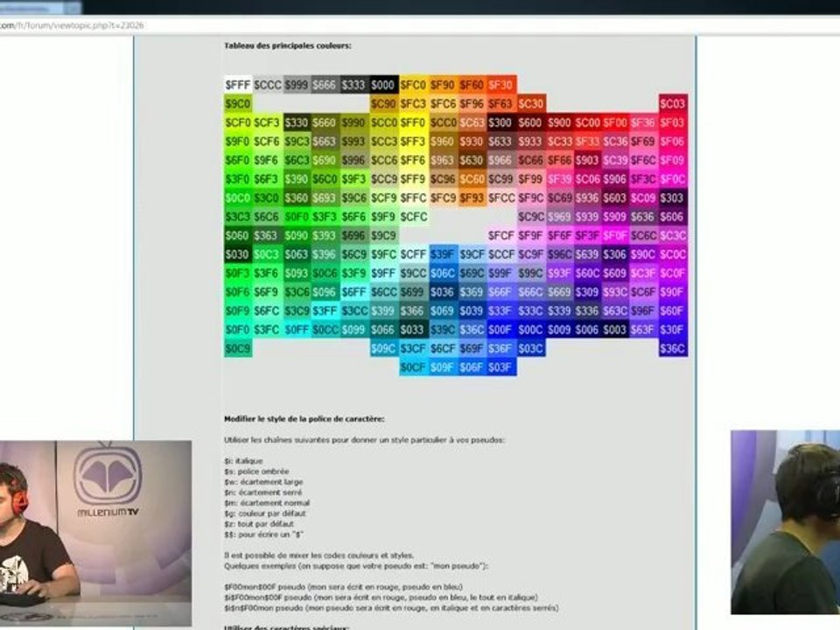
Task: Pick the navy $003 swatch
Action: pos(614,330)
